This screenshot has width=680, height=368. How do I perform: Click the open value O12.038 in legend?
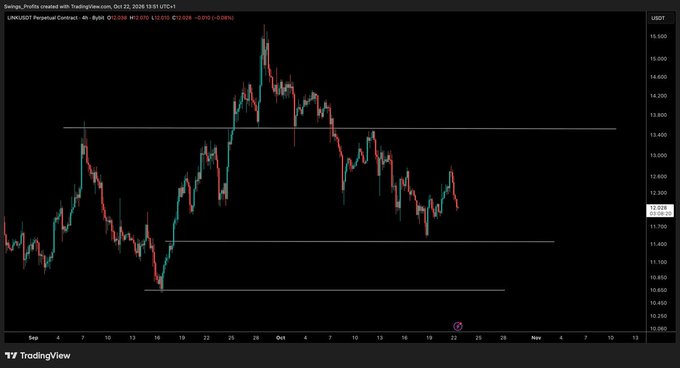(x=117, y=18)
